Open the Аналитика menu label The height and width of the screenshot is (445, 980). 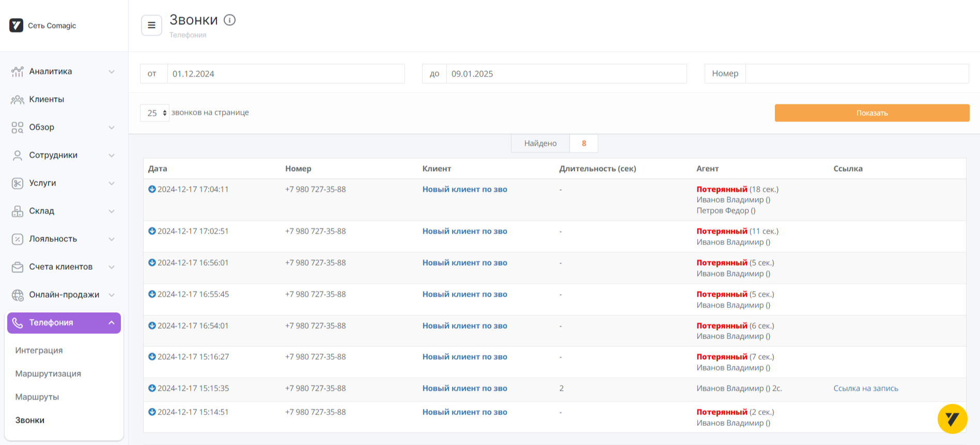[51, 71]
